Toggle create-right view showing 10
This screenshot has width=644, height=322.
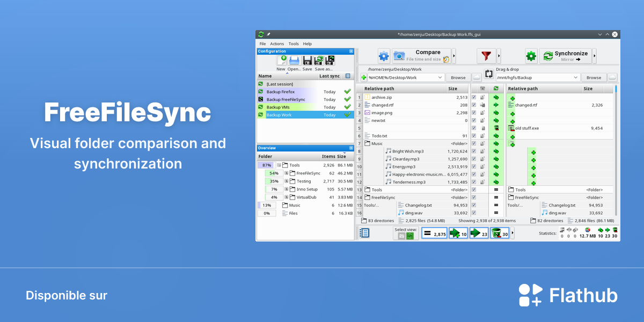(x=458, y=233)
